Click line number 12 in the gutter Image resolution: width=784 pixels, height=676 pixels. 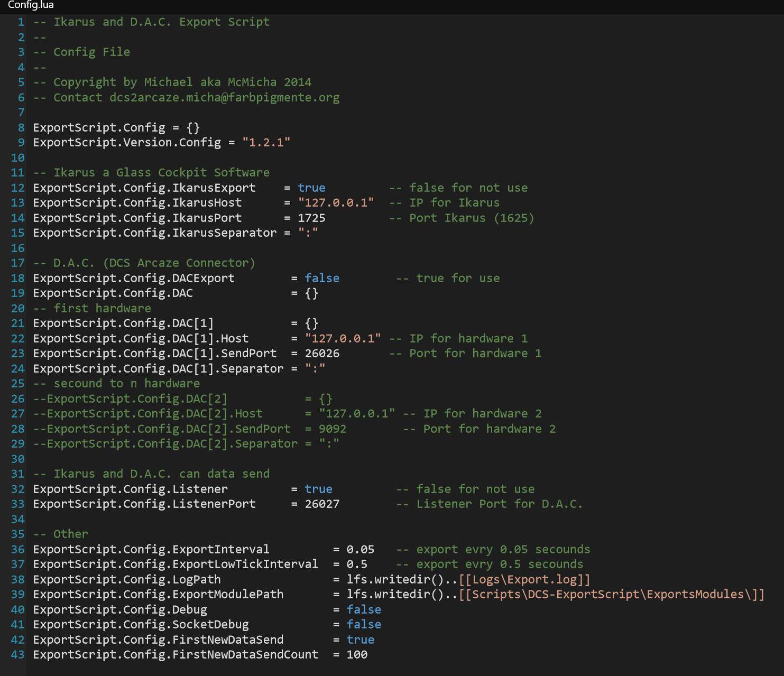pyautogui.click(x=18, y=188)
